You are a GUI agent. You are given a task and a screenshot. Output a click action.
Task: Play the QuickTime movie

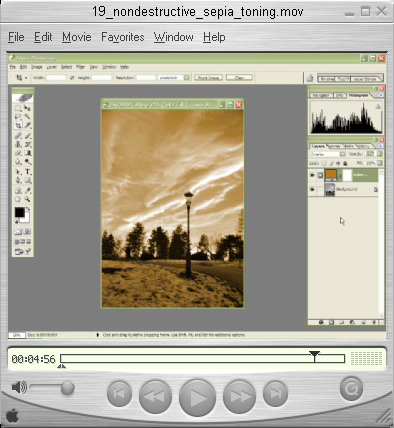[197, 397]
